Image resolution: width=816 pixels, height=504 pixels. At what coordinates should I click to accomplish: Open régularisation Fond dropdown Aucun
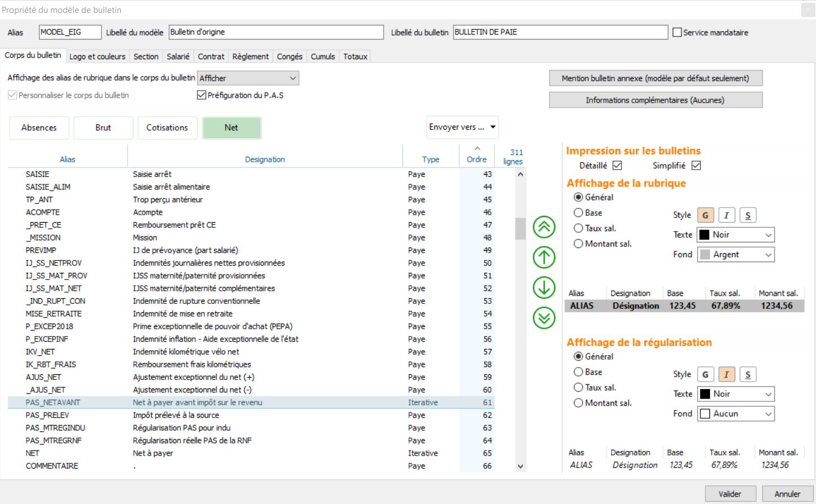click(736, 414)
